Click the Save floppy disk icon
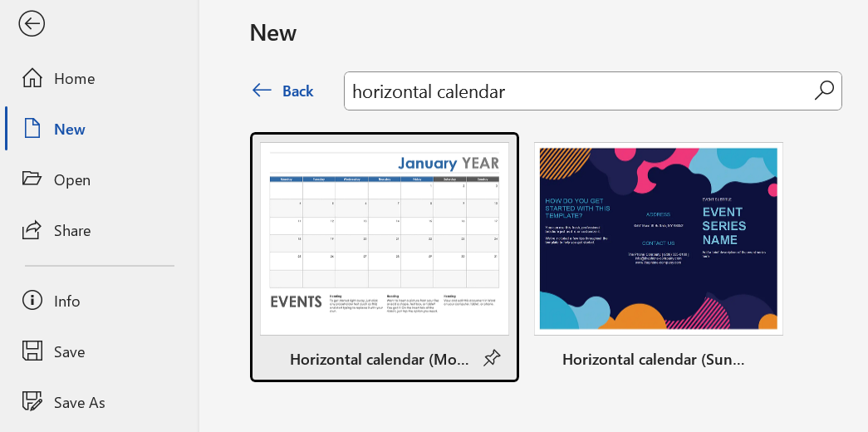Viewport: 868px width, 432px height. 32,351
